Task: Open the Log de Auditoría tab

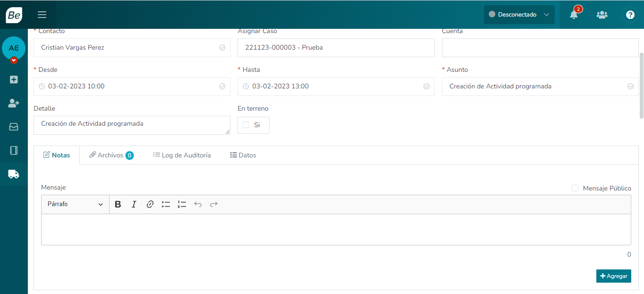Action: 182,155
